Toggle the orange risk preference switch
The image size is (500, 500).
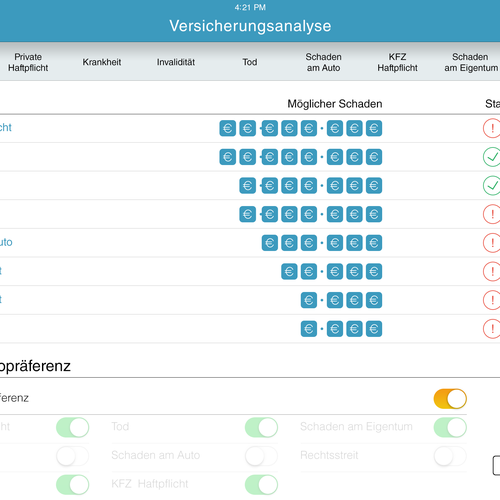pyautogui.click(x=450, y=399)
